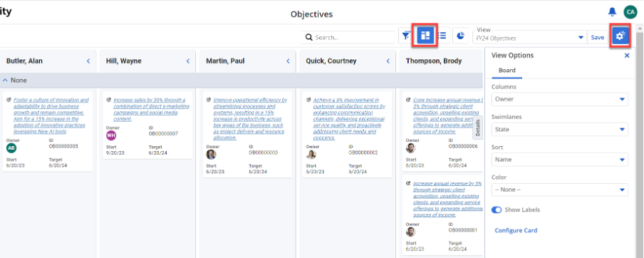Collapse the None swimlane
Image resolution: width=644 pixels, height=258 pixels.
coord(5,80)
